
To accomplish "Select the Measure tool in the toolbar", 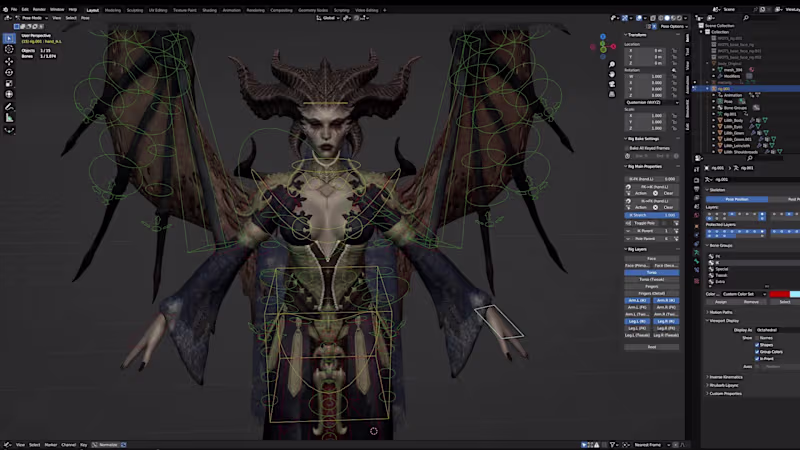I will point(9,117).
